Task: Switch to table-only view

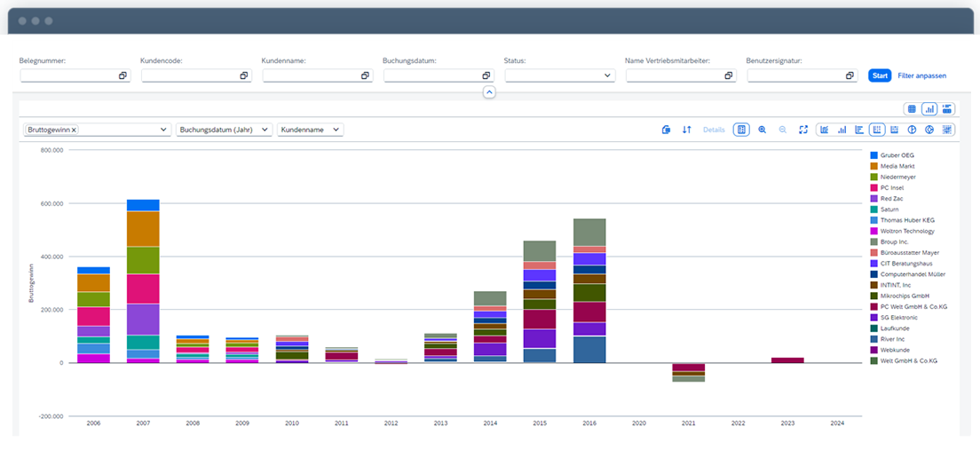Action: pyautogui.click(x=911, y=109)
